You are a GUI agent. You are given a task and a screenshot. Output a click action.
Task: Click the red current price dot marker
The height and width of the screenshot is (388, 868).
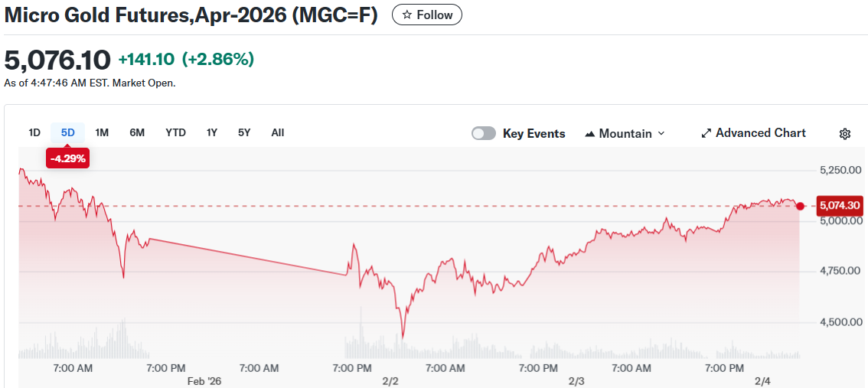pyautogui.click(x=801, y=206)
